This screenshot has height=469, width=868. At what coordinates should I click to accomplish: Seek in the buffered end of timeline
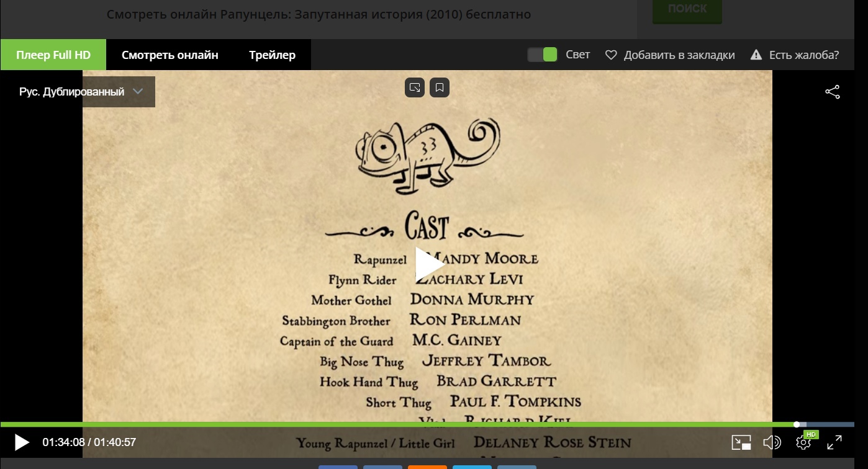point(803,424)
